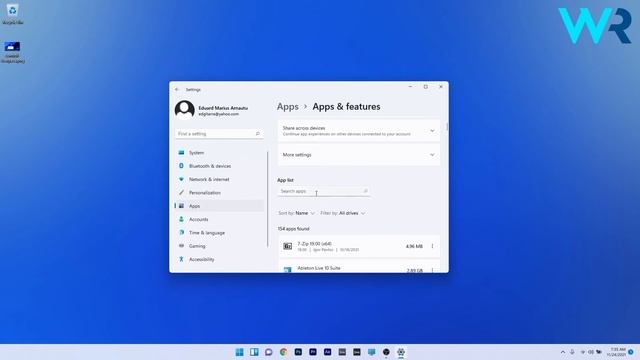Select the 7-Zip 19.00 (x64) app entry

coord(359,246)
